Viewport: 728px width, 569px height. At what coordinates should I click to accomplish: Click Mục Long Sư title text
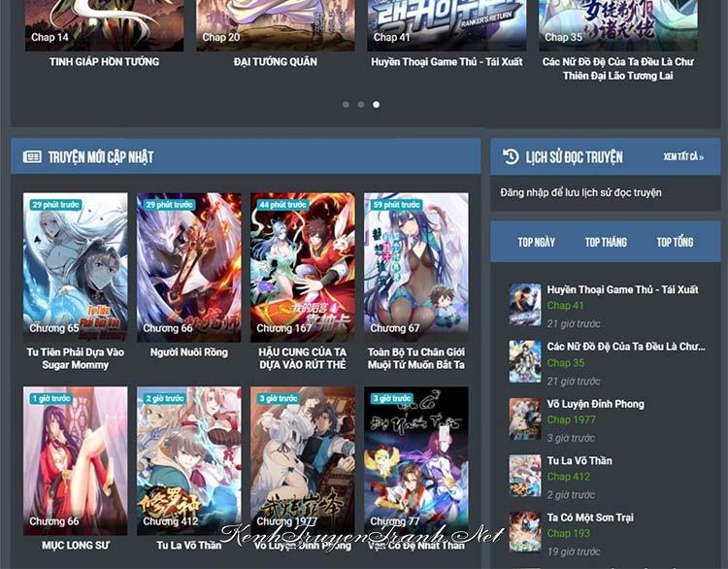pyautogui.click(x=75, y=546)
